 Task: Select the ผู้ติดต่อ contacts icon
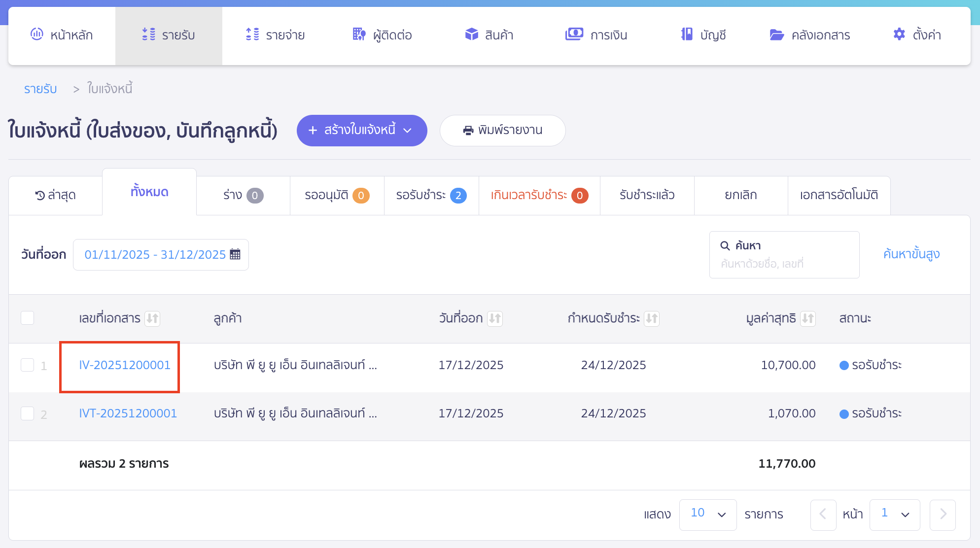359,34
